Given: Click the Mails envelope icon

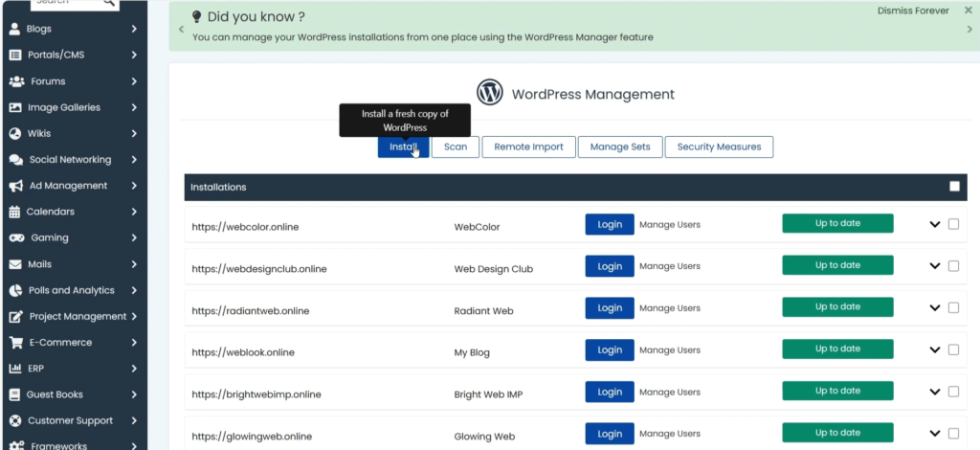Looking at the screenshot, I should click(15, 264).
